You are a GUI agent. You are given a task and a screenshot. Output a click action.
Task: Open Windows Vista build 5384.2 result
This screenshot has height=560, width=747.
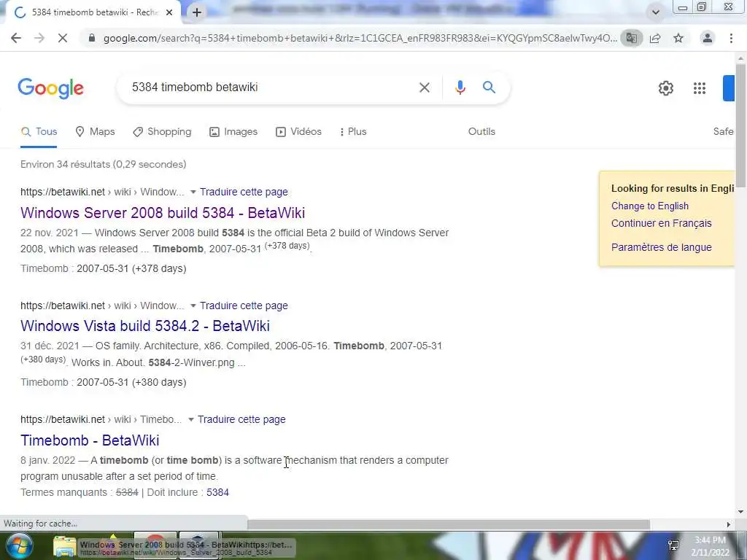coord(145,326)
